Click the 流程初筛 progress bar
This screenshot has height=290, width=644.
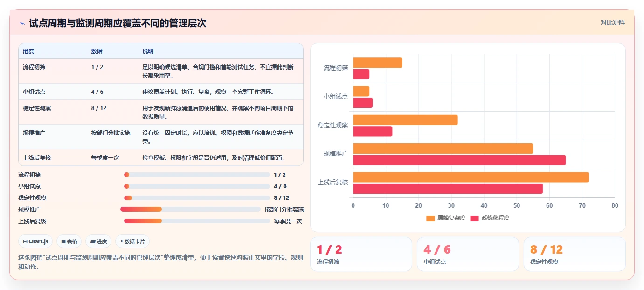tap(197, 175)
